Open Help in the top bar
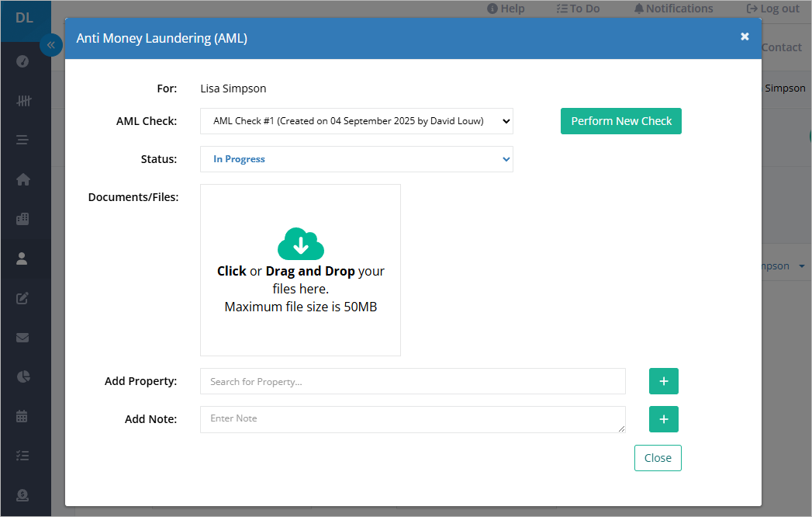The width and height of the screenshot is (812, 517). tap(506, 9)
